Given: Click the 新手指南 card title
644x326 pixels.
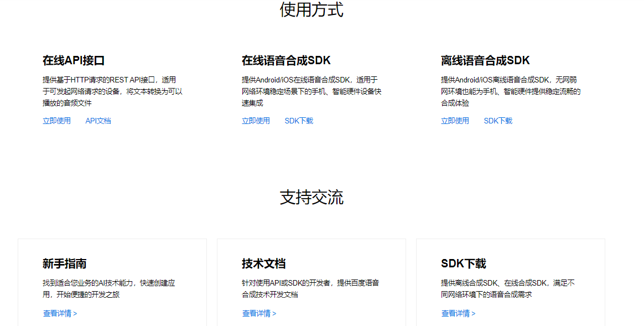Looking at the screenshot, I should point(65,263).
